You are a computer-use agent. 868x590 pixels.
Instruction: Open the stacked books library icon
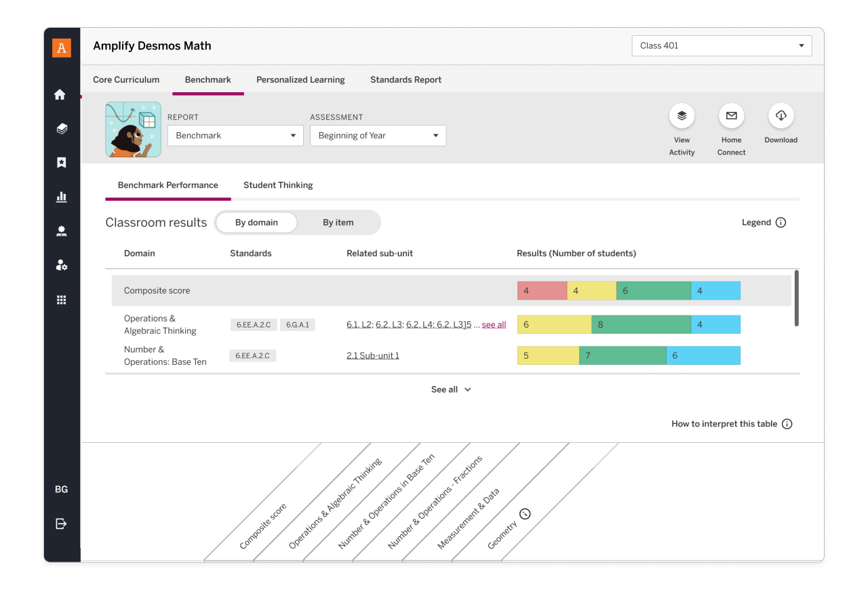tap(62, 129)
